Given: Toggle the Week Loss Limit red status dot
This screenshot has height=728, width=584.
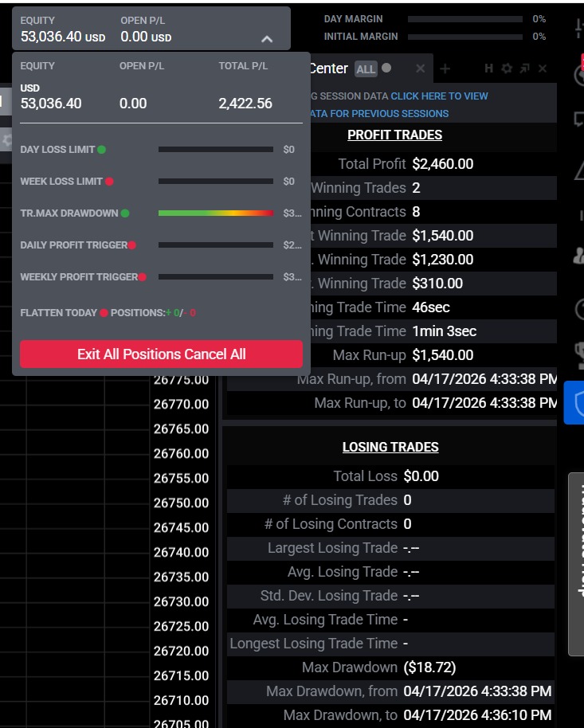Looking at the screenshot, I should 109,182.
